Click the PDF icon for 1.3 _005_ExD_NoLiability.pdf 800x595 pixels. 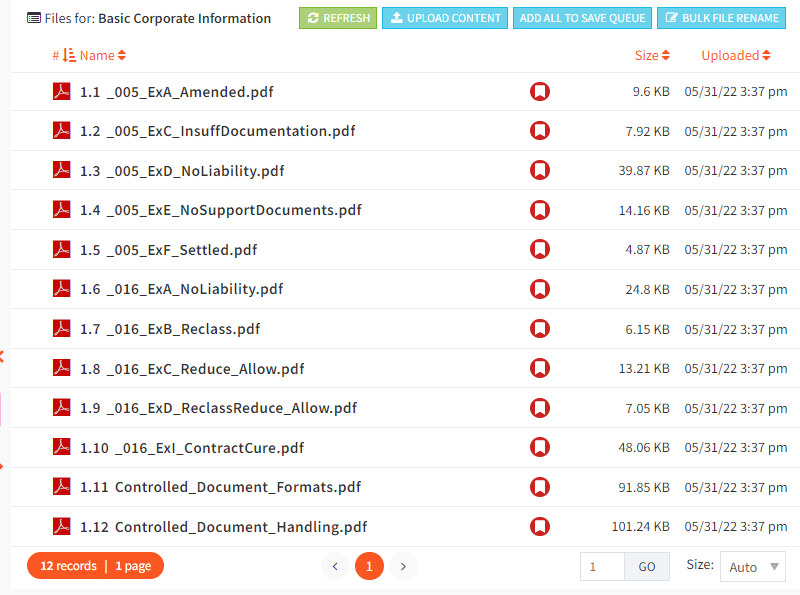coord(62,170)
